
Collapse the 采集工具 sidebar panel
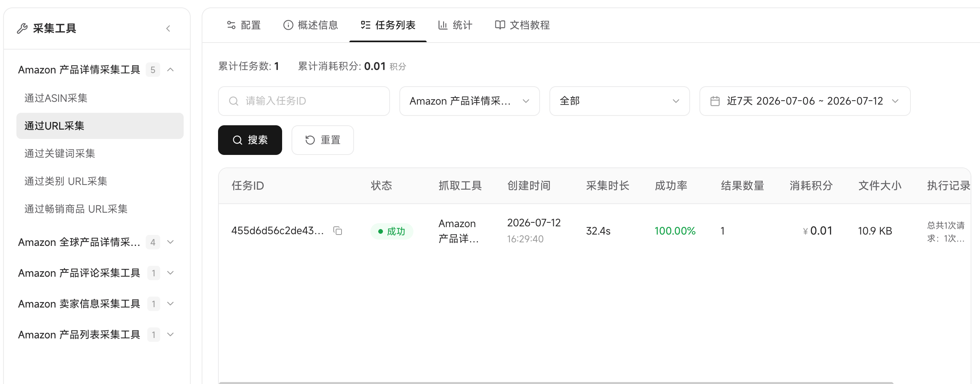pos(168,28)
